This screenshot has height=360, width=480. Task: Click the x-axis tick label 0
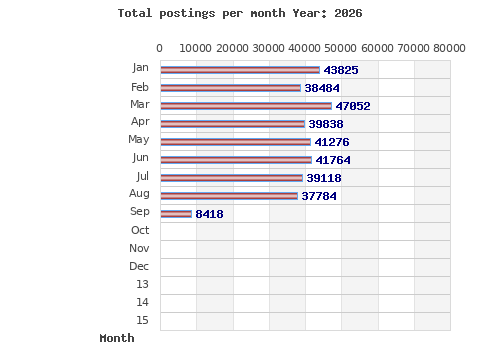click(x=159, y=48)
